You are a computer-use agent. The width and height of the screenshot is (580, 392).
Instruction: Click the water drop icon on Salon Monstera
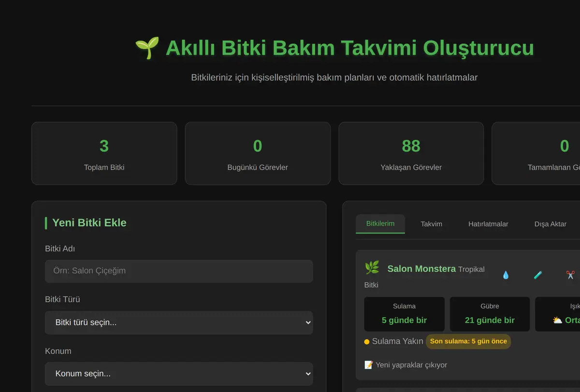[x=506, y=275]
